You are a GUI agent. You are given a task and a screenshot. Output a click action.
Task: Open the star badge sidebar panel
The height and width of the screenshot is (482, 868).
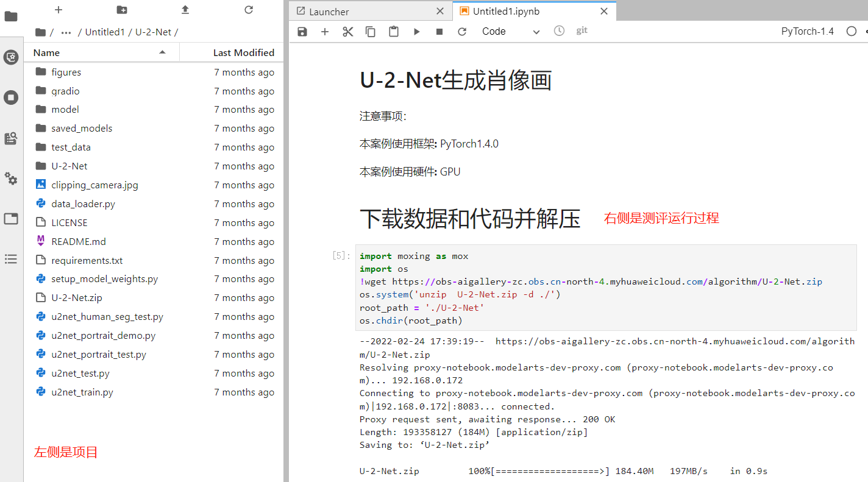point(11,57)
